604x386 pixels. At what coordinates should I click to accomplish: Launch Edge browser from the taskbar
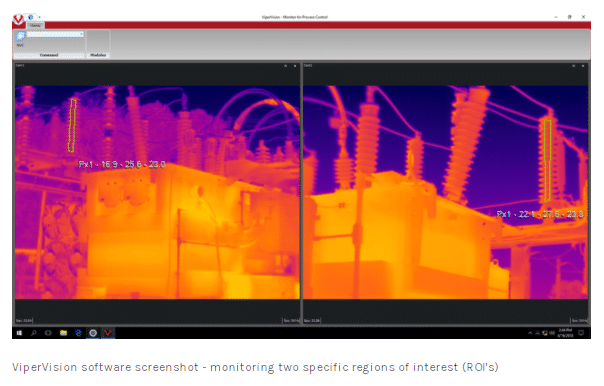[78, 333]
